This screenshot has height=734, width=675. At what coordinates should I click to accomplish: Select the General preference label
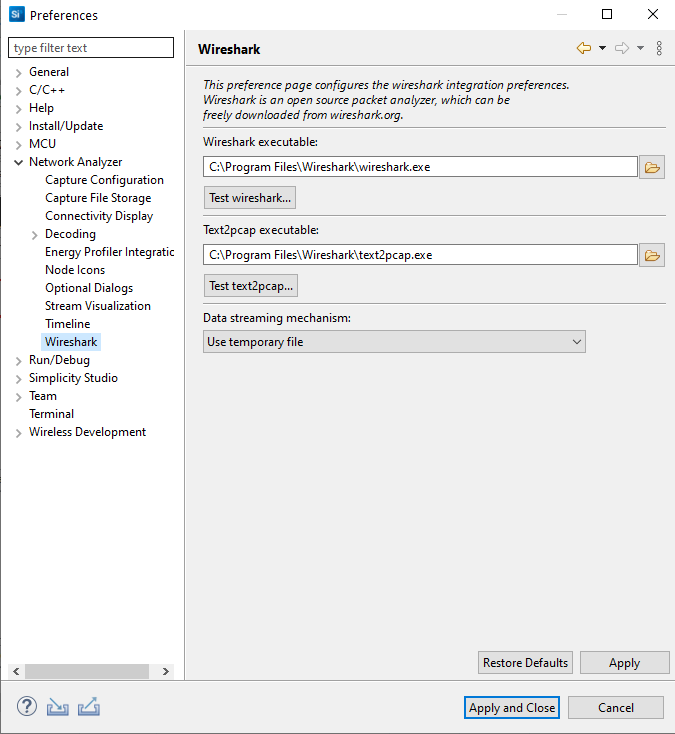(x=49, y=72)
